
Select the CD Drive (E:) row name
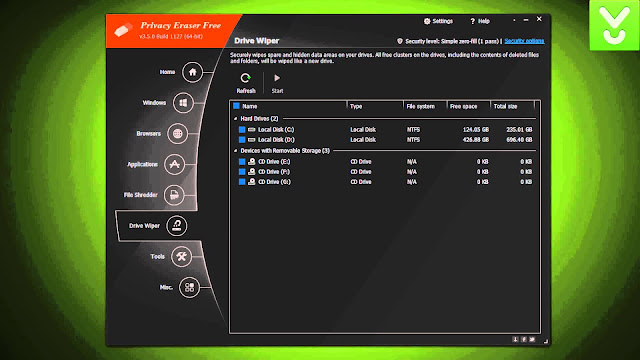tap(274, 162)
